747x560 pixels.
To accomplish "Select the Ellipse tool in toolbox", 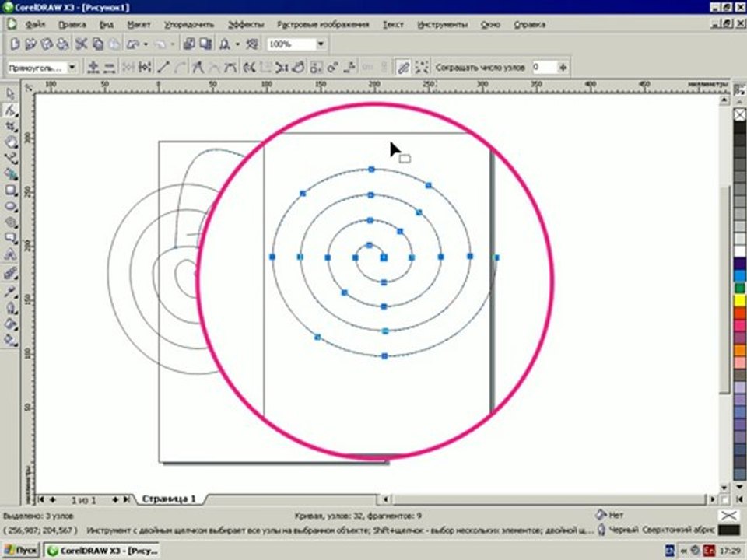I will (x=10, y=207).
